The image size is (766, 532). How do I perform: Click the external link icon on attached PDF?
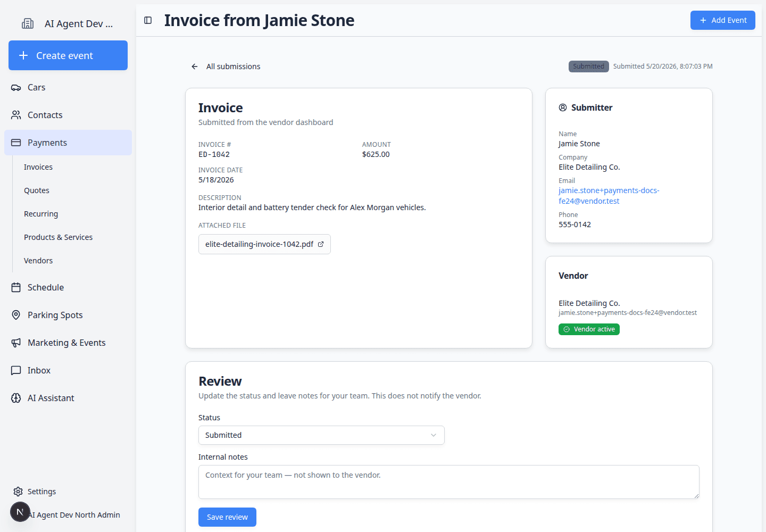(x=321, y=244)
